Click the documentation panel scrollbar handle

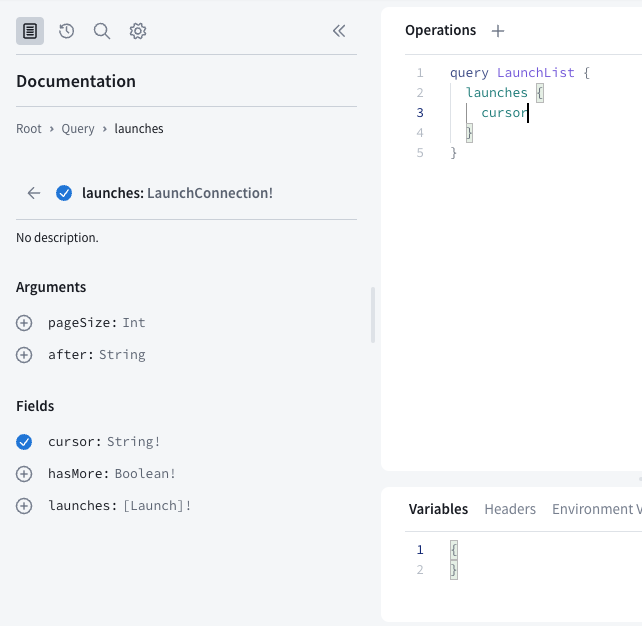coord(373,315)
